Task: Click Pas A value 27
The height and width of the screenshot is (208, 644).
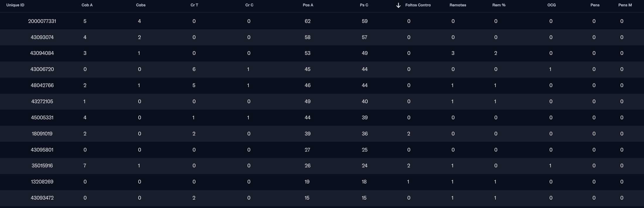Action: [x=307, y=150]
